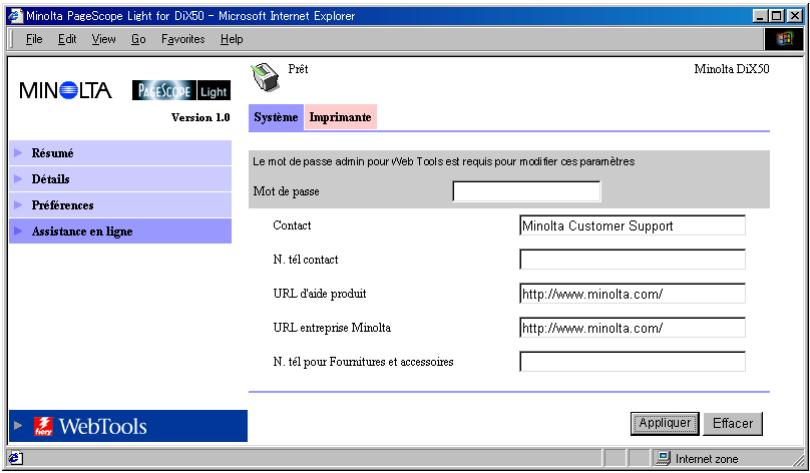Click the status bar page icon
The image size is (810, 473).
click(15, 458)
